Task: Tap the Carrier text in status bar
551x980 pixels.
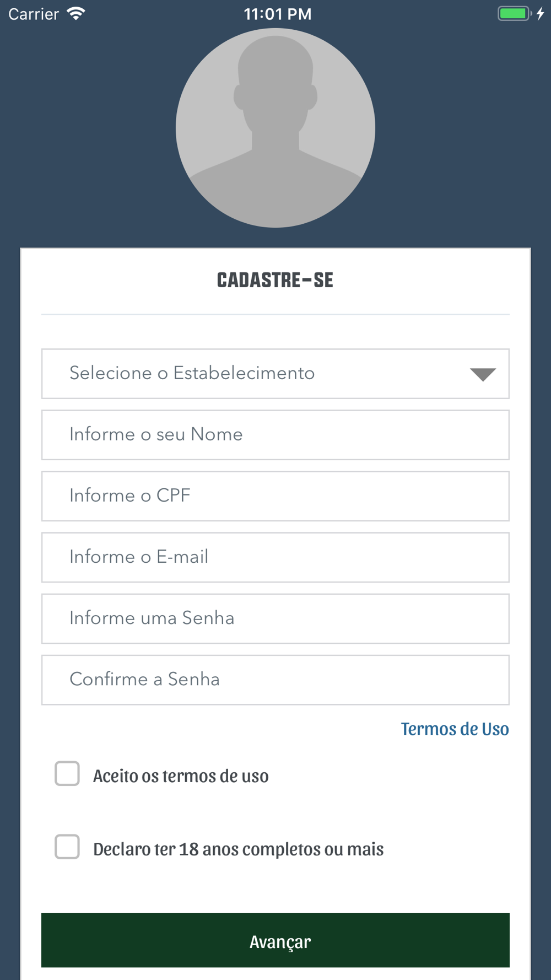Action: [34, 14]
